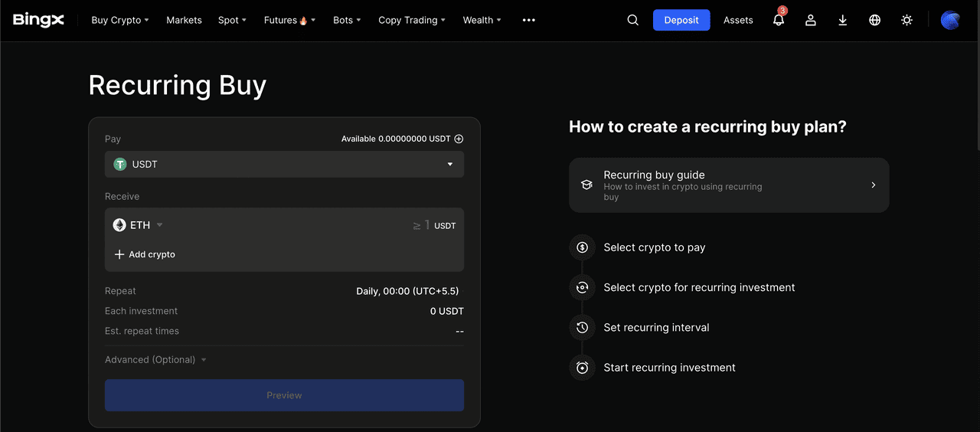Click Add crypto button
Viewport: 980px width, 432px height.
point(145,254)
